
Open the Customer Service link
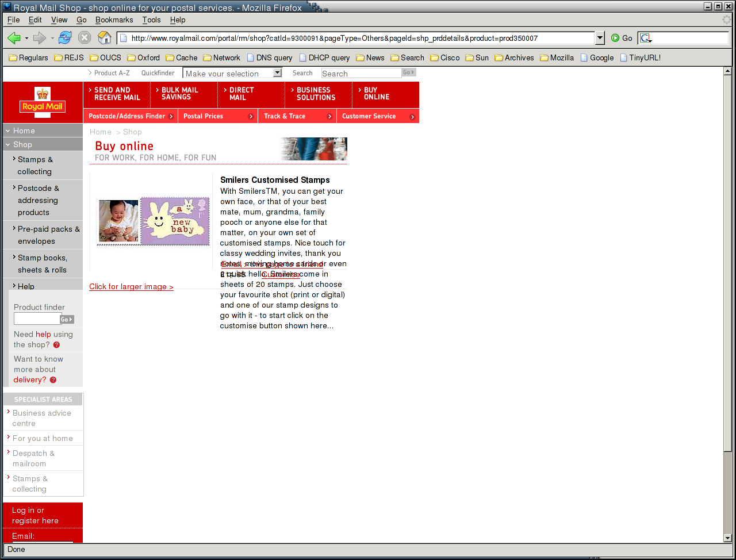click(378, 116)
